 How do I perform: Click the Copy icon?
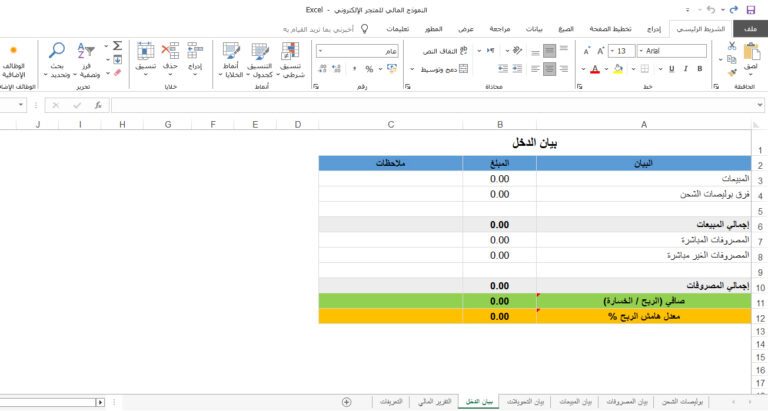pyautogui.click(x=732, y=59)
